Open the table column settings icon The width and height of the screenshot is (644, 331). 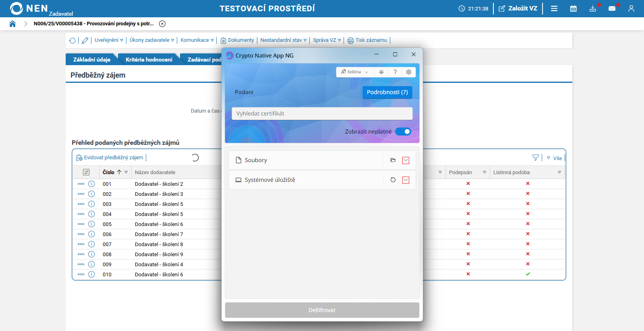[86, 172]
